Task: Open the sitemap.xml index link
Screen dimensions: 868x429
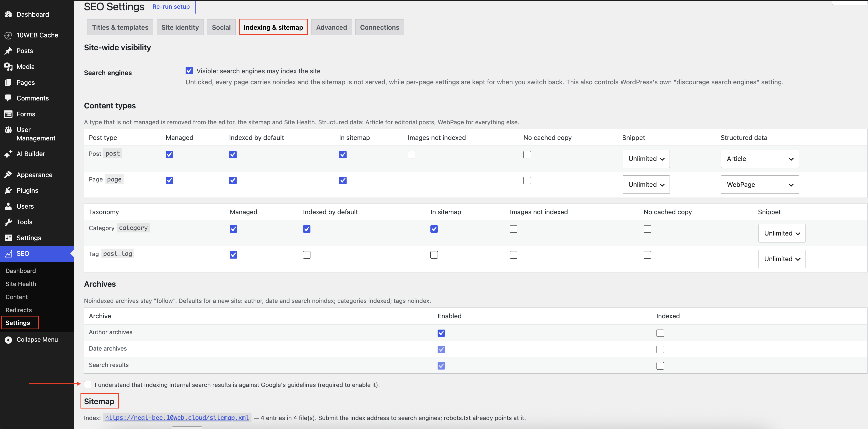Action: click(x=177, y=417)
